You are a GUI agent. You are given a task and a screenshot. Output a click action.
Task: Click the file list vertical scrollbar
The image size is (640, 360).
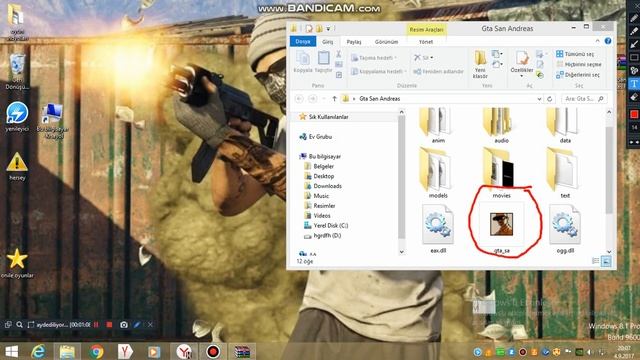coord(609,169)
